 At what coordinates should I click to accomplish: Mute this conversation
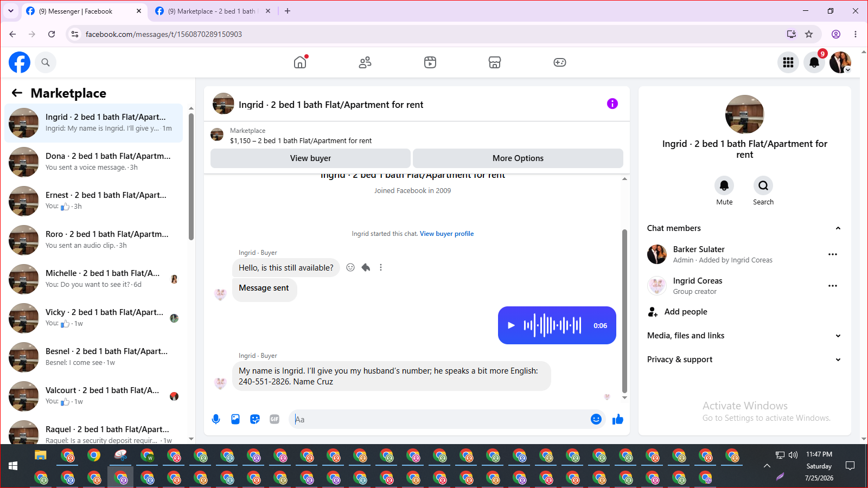(724, 191)
